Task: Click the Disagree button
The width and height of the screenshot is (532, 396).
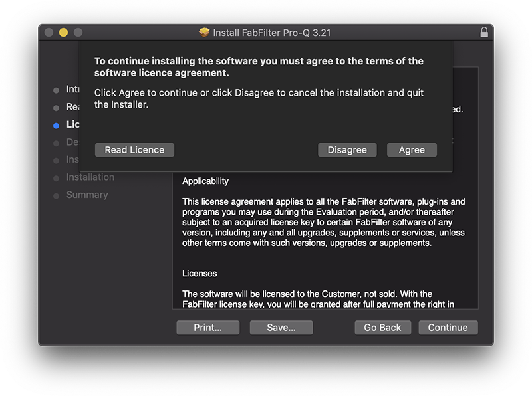Action: (347, 150)
